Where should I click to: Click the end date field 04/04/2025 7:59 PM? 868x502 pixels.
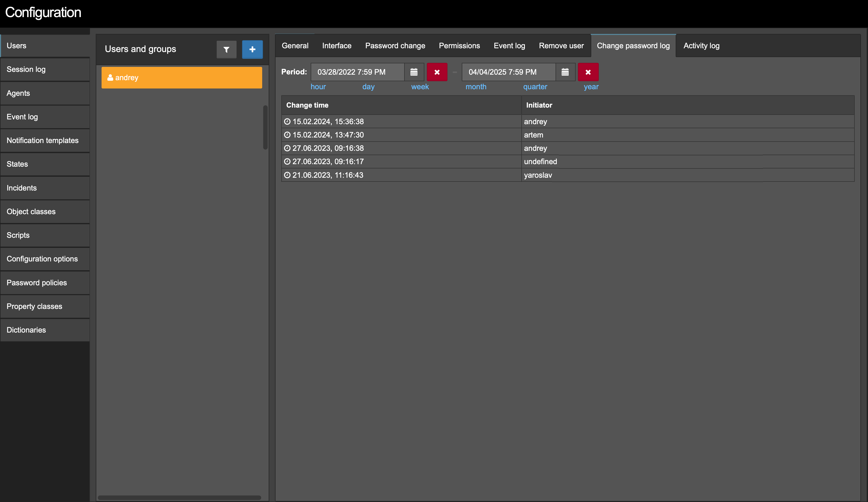(x=509, y=72)
